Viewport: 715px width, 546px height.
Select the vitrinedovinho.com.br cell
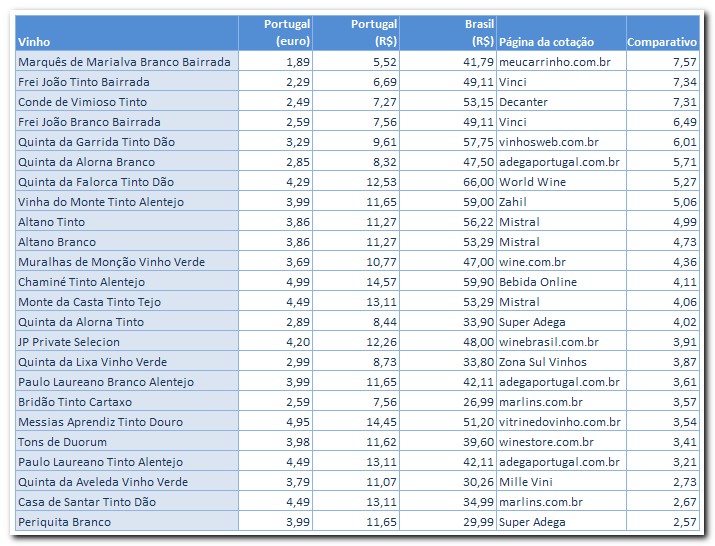coord(561,421)
